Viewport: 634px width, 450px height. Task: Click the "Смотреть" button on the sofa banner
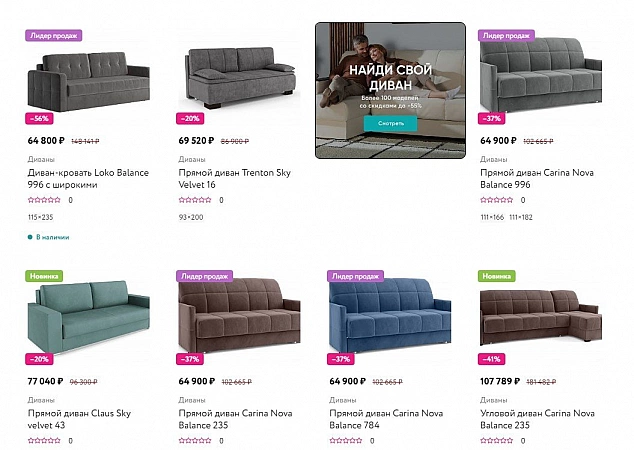coord(390,123)
